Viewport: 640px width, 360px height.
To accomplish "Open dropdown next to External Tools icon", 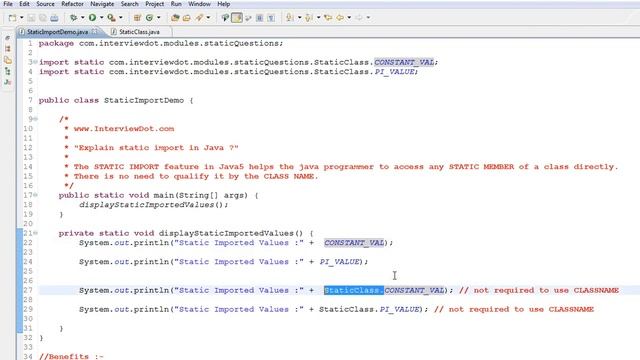I will (x=120, y=18).
